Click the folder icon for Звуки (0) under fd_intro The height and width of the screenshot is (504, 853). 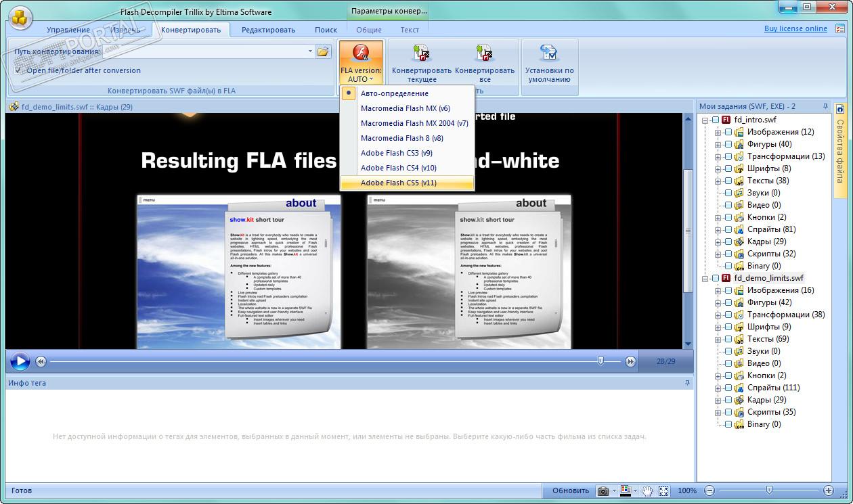[x=739, y=193]
